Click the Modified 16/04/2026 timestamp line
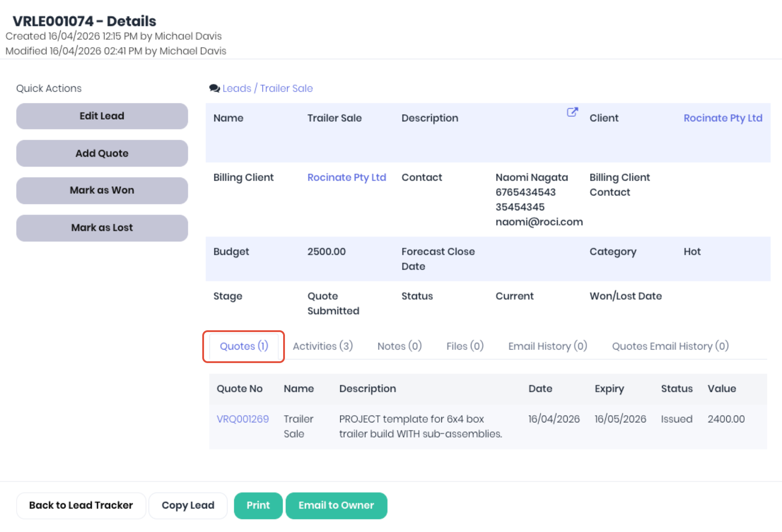 (x=116, y=51)
